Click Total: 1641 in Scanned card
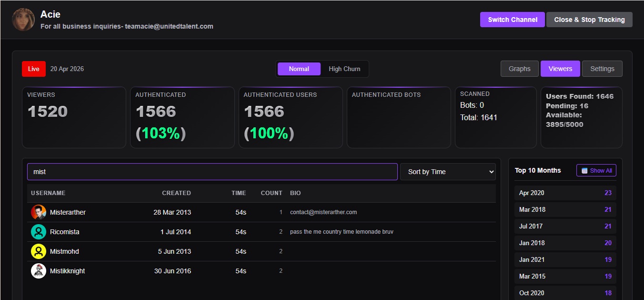Viewport: 644px width, 300px height. pyautogui.click(x=479, y=117)
